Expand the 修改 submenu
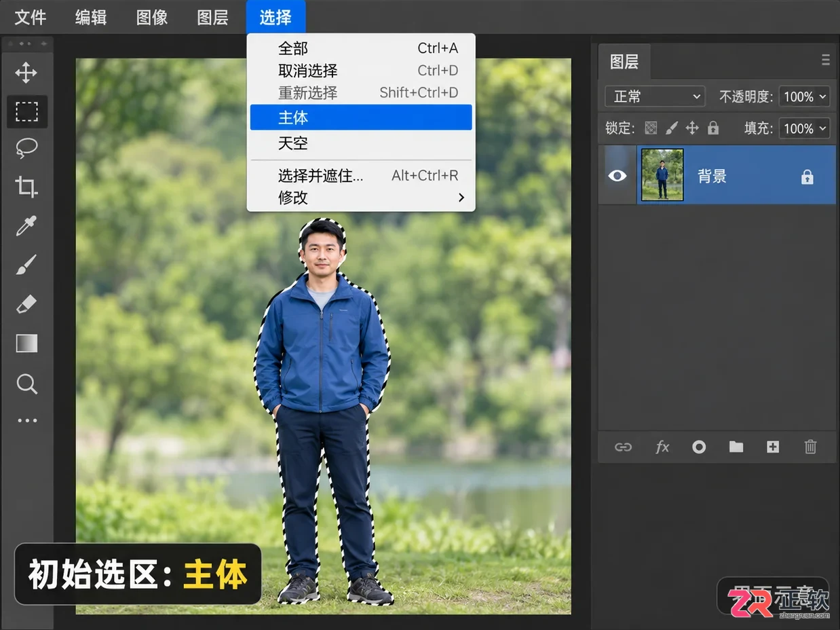Screen dimensions: 840x630 coord(362,198)
